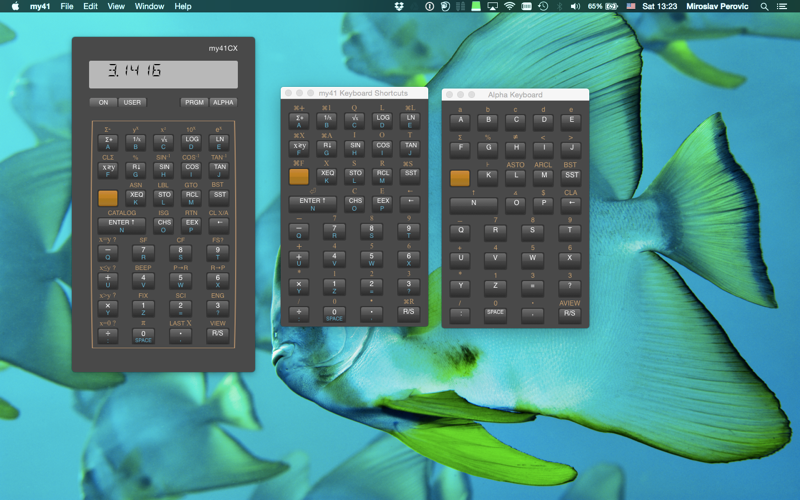Click the 1/x key on my41CX calculator
800x500 pixels.
(136, 142)
